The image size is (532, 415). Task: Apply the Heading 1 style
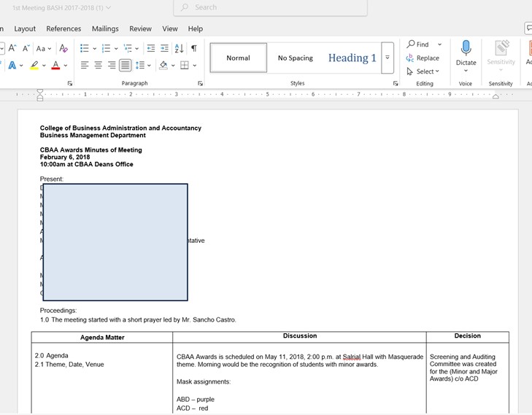tap(352, 58)
